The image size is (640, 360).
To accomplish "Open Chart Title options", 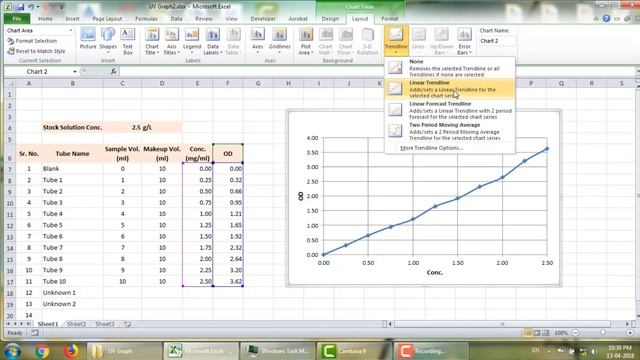I will 152,41.
